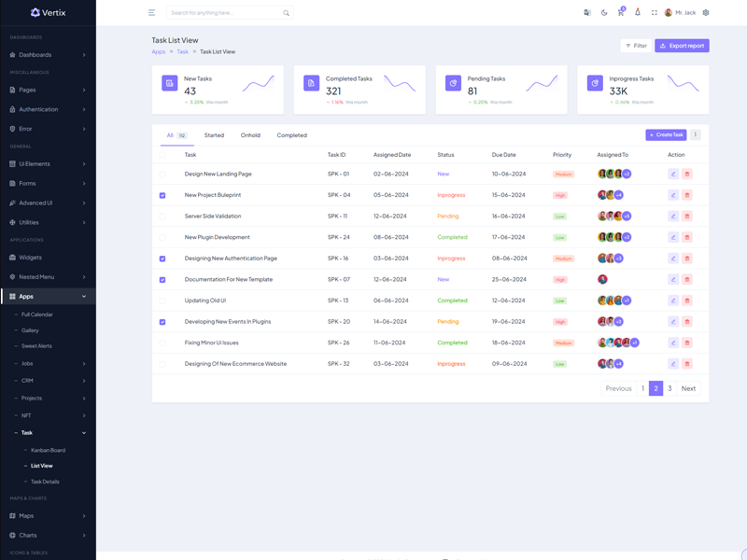Select the Onhold tab

(x=250, y=135)
